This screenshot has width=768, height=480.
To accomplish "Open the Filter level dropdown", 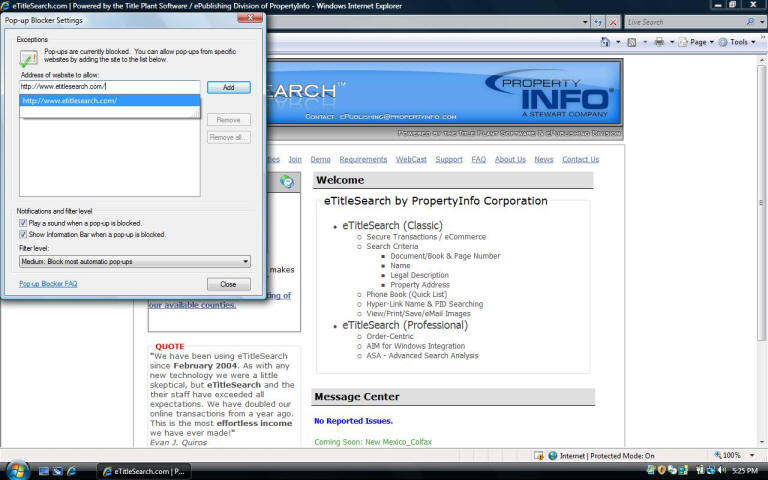I will tap(135, 262).
